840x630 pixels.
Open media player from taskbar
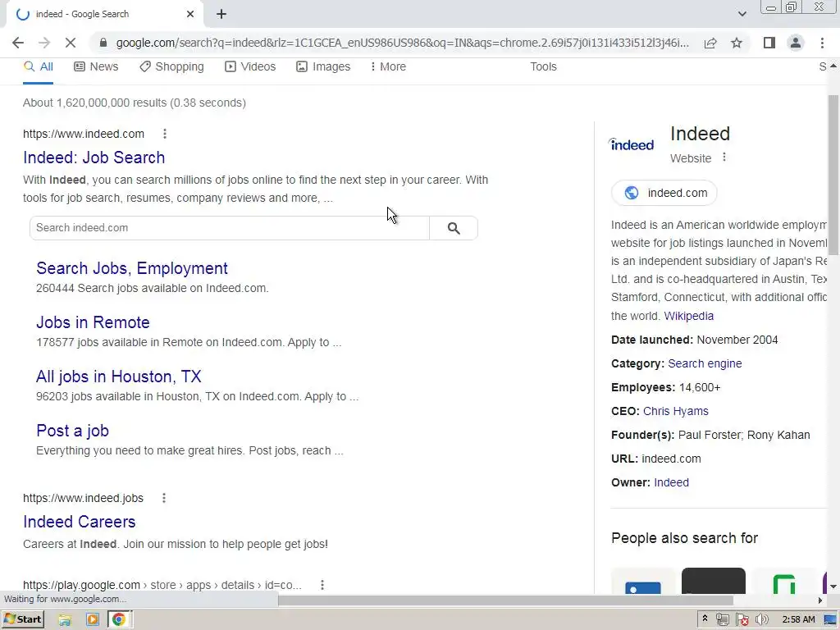click(x=92, y=620)
